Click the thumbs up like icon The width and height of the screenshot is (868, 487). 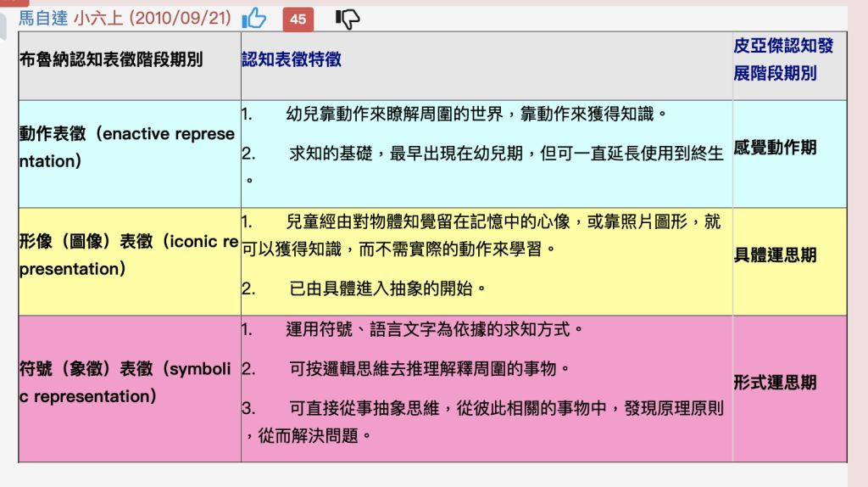(x=253, y=18)
